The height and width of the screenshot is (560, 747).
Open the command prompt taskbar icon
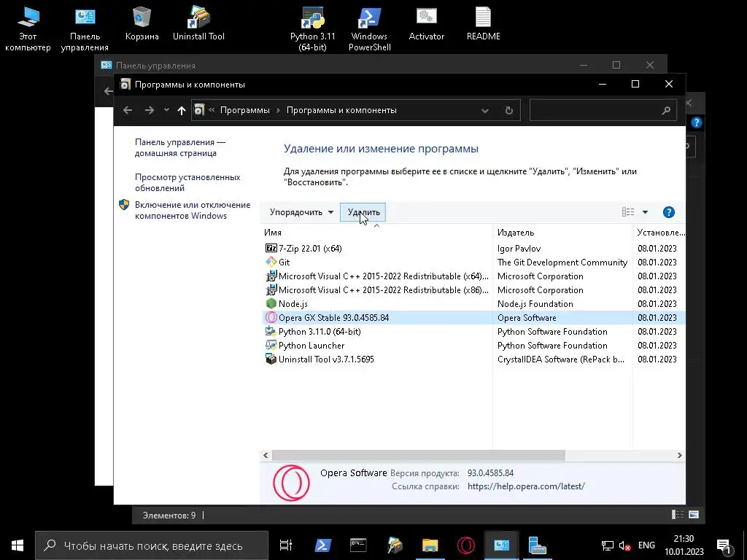(358, 545)
